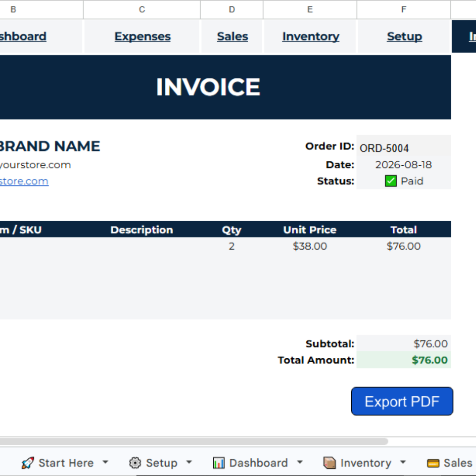Switch to the Start Here sheet
The width and height of the screenshot is (476, 476).
[x=66, y=463]
